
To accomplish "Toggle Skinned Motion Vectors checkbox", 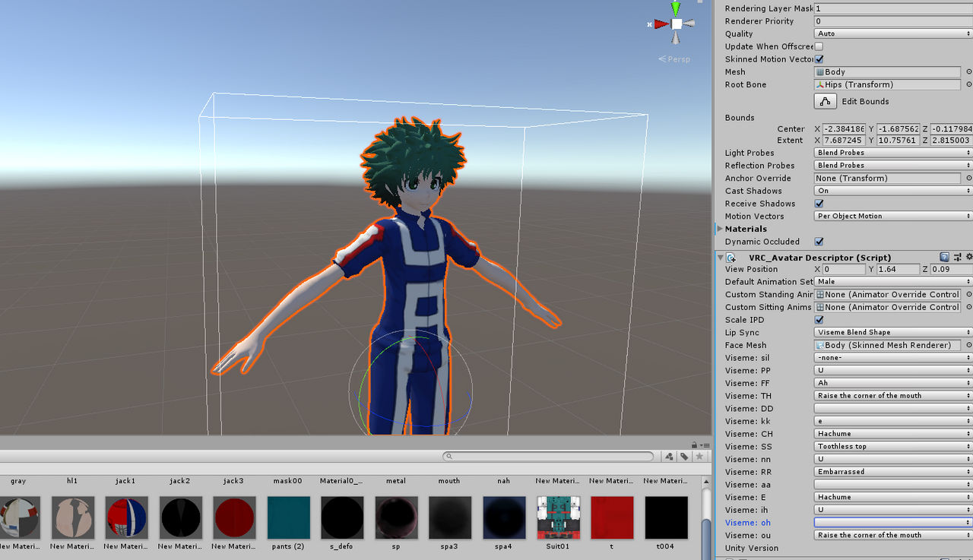I will tap(819, 59).
